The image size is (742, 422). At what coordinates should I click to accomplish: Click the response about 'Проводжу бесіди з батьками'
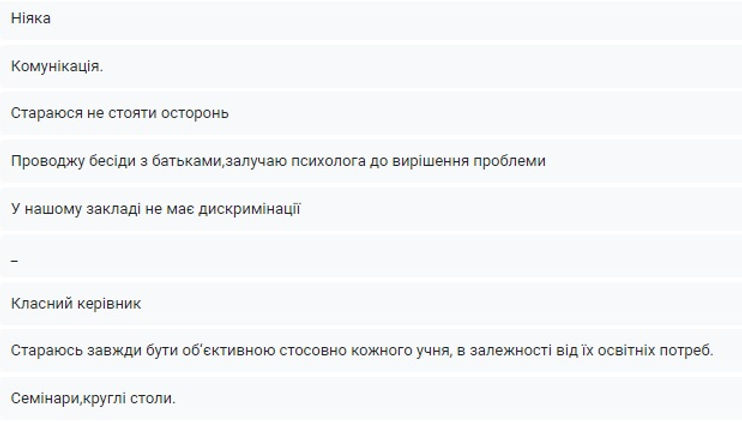[x=371, y=161]
